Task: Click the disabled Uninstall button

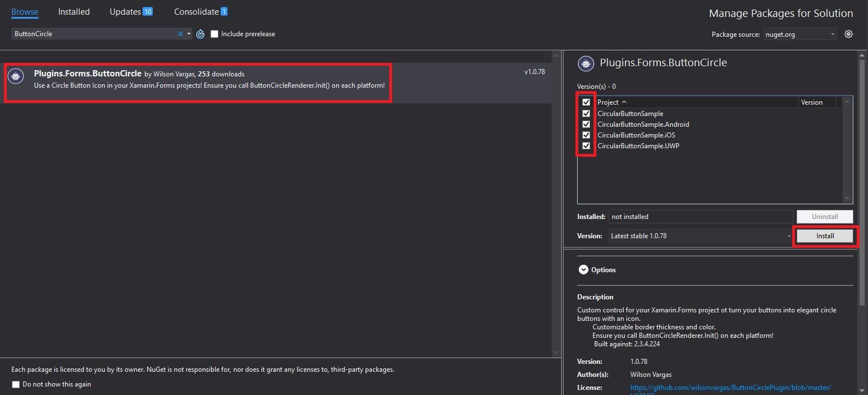Action: tap(825, 217)
